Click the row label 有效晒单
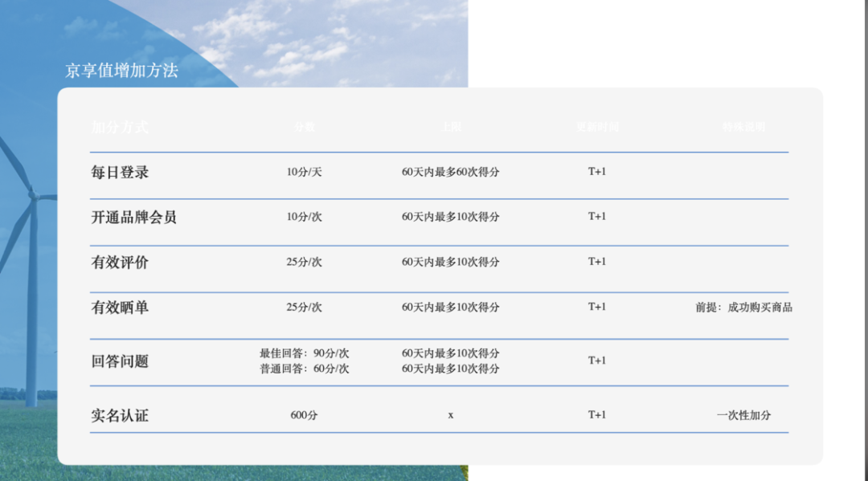The height and width of the screenshot is (481, 868). pyautogui.click(x=120, y=308)
